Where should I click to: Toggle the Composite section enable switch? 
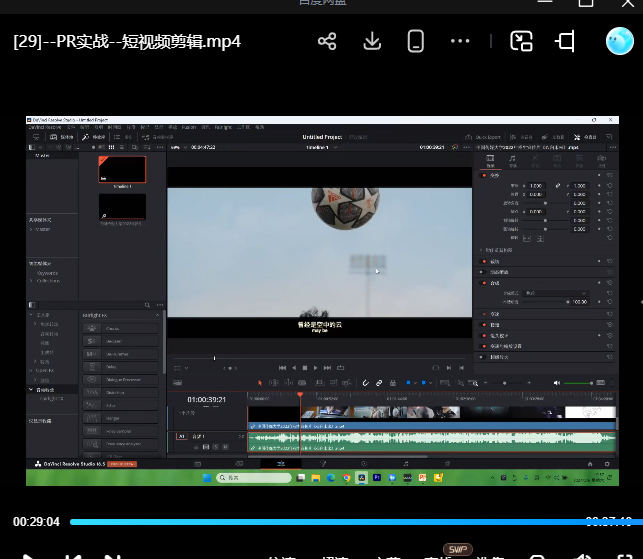tap(484, 283)
